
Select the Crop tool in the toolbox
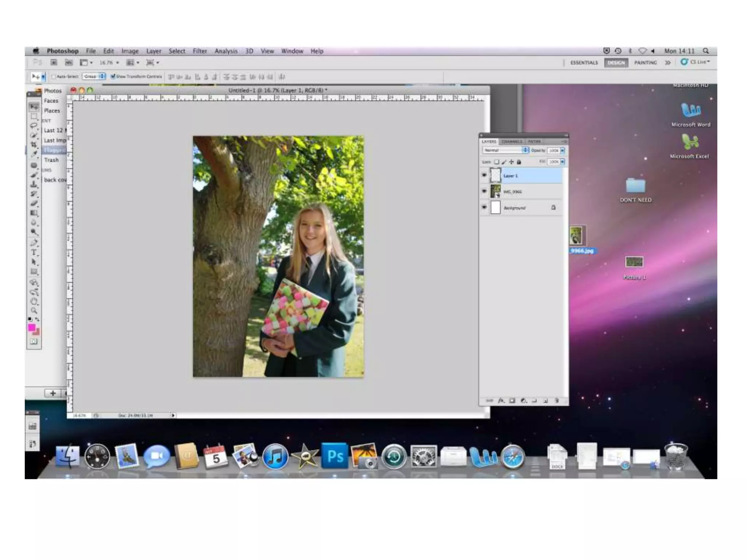pos(34,145)
